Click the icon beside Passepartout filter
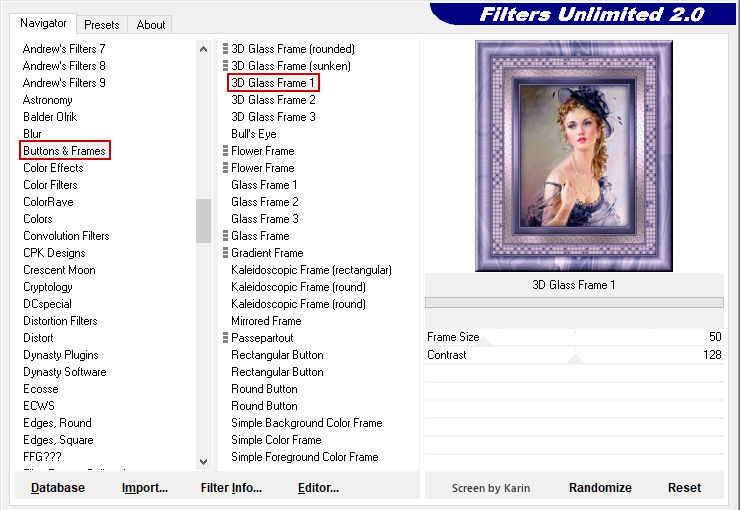Image resolution: width=740 pixels, height=510 pixels. [225, 338]
